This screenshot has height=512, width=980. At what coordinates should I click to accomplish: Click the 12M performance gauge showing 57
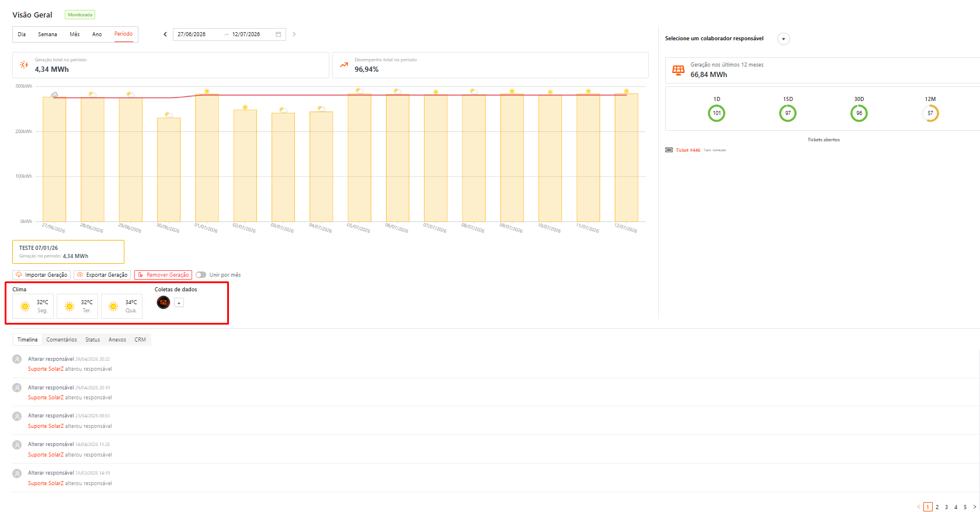930,113
